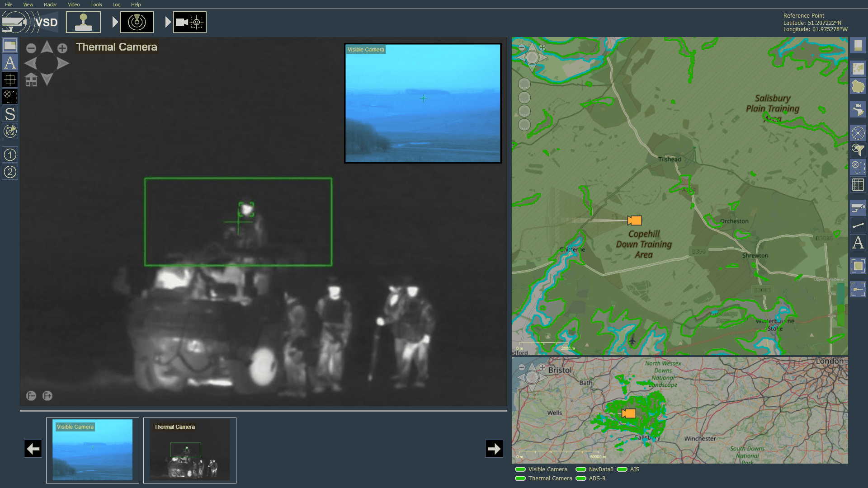Viewport: 868px width, 488px height.
Task: Select the joystick control icon in the top toolbar
Action: click(x=83, y=22)
